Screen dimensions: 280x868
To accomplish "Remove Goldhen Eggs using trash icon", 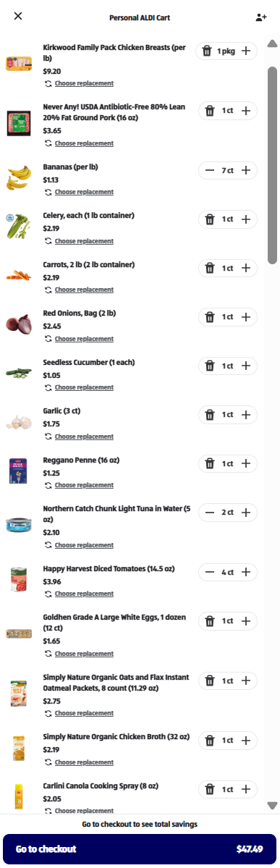I will pos(210,621).
